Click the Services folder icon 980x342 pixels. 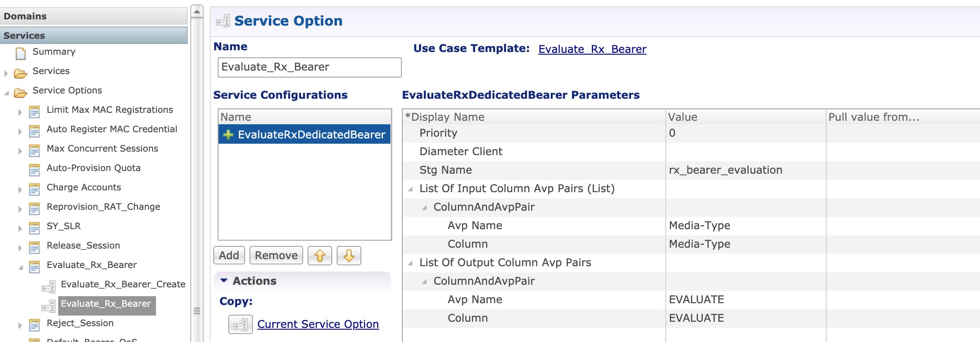(x=20, y=73)
